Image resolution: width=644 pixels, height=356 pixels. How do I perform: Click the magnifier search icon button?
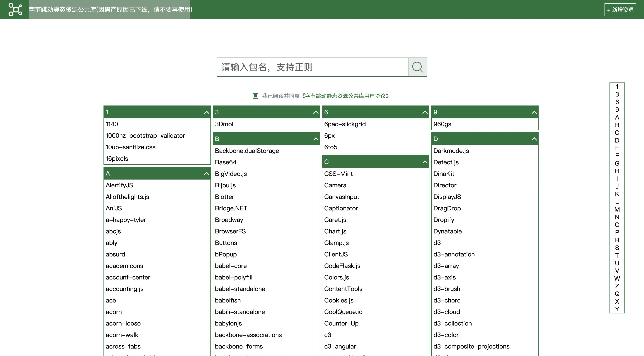pos(417,67)
